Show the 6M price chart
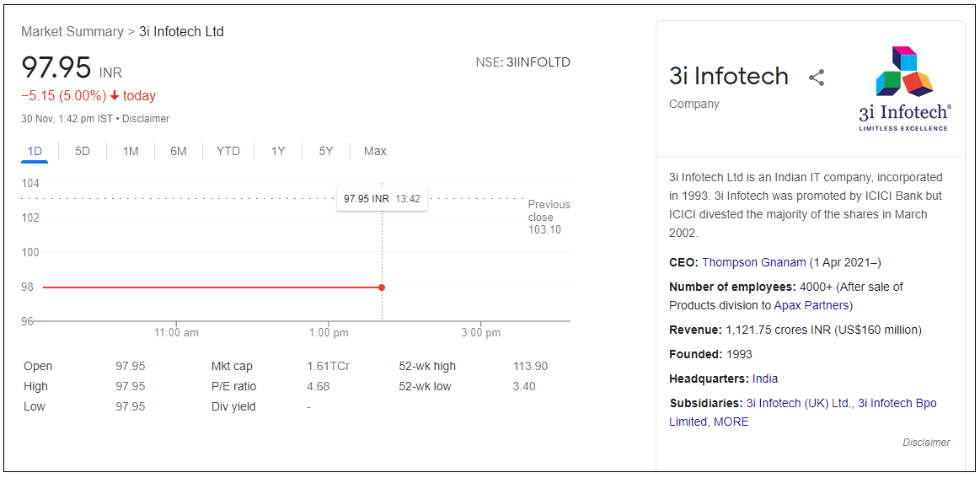Viewport: 980px width, 478px height. point(179,151)
